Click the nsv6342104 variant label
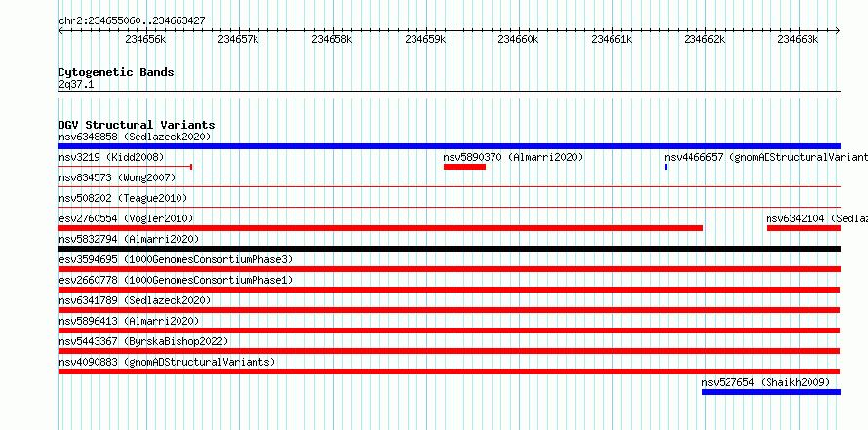The height and width of the screenshot is (430, 868). [816, 218]
